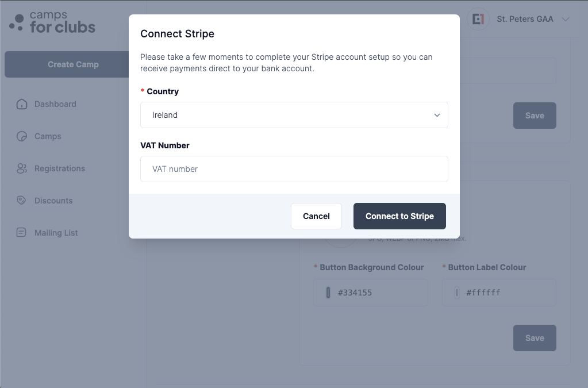Viewport: 588px width, 388px height.
Task: Focus the VAT number input field
Action: (294, 169)
